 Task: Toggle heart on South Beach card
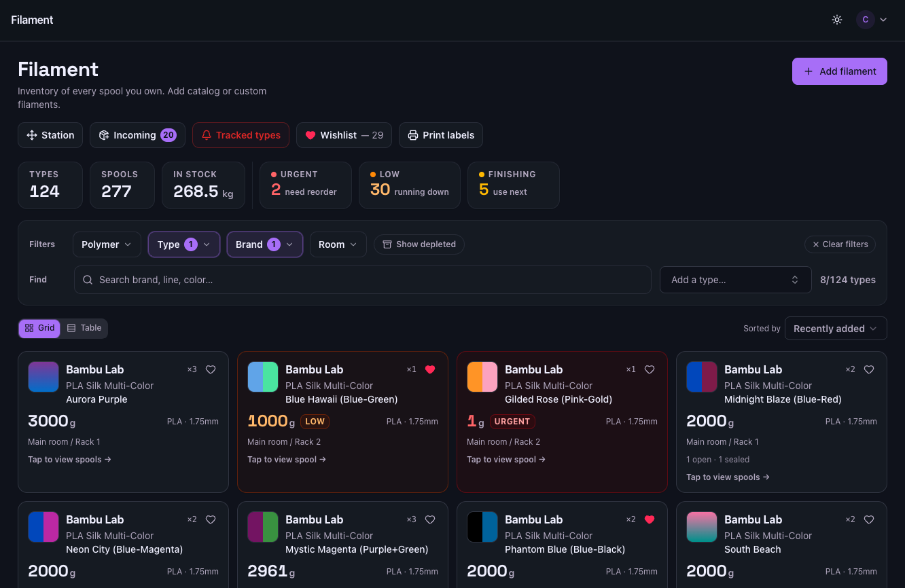[x=869, y=519]
